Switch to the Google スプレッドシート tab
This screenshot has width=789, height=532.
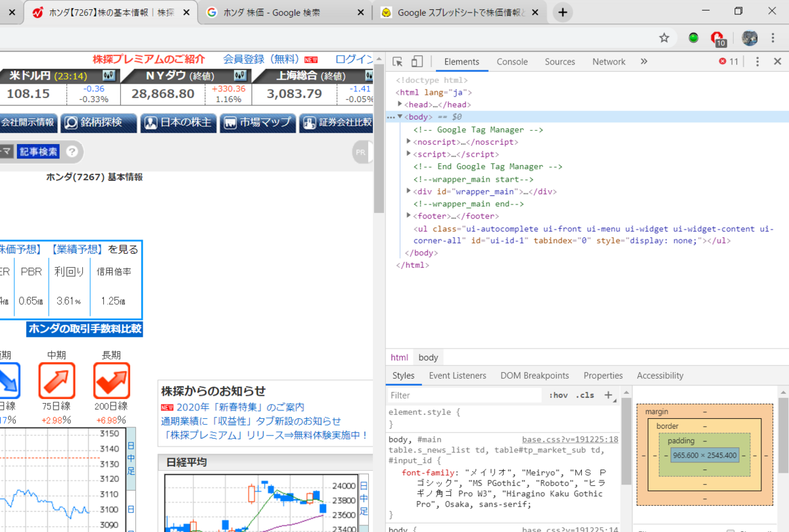[461, 12]
